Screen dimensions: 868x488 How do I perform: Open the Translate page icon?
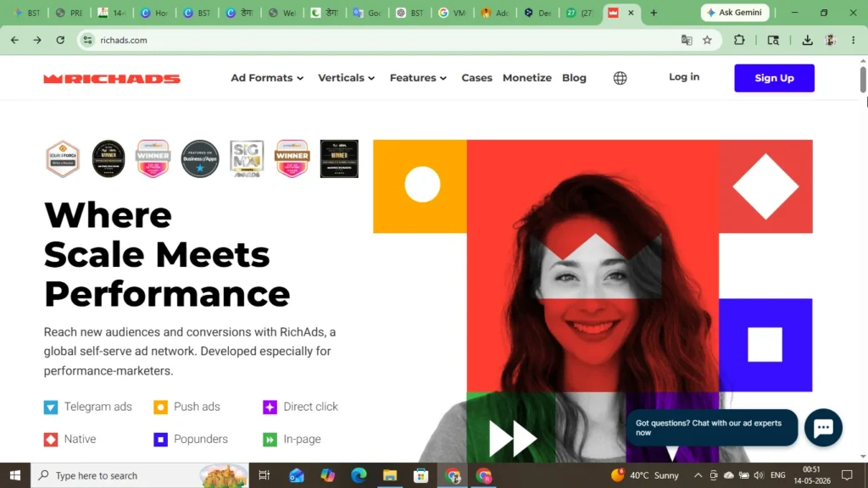(687, 40)
